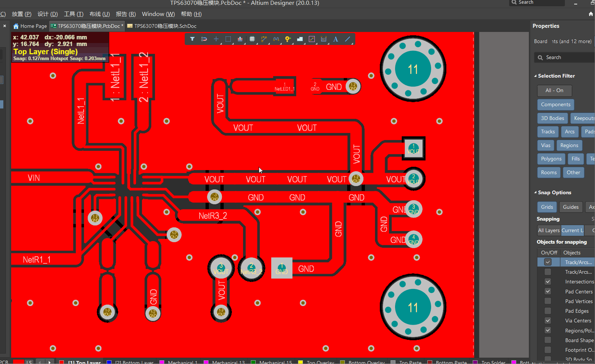Toggle the Fills filter button
This screenshot has width=595, height=364.
pyautogui.click(x=576, y=159)
